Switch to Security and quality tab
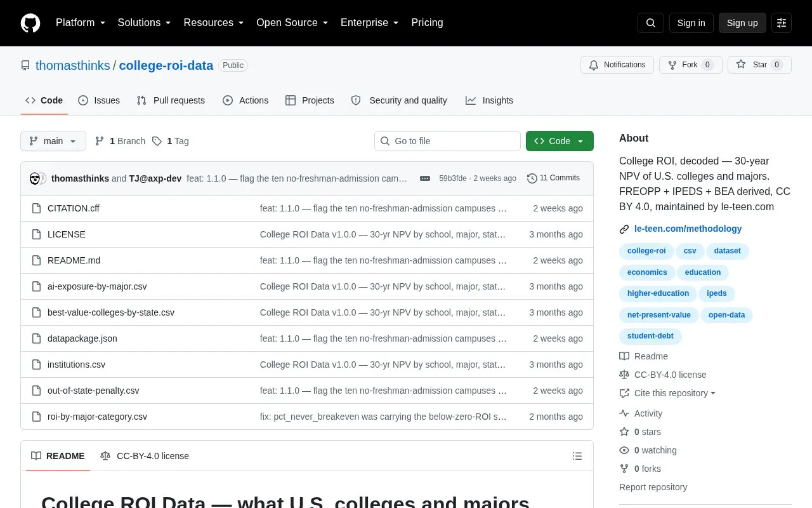812x508 pixels. pos(399,100)
